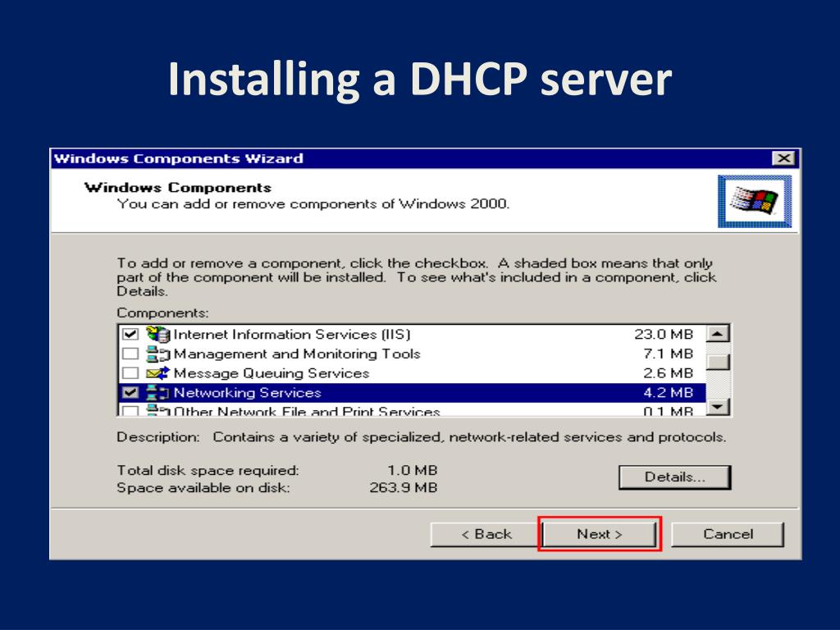Screen dimensions: 840x630
Task: Click the Management and Monitoring Tools icon
Action: [x=158, y=354]
